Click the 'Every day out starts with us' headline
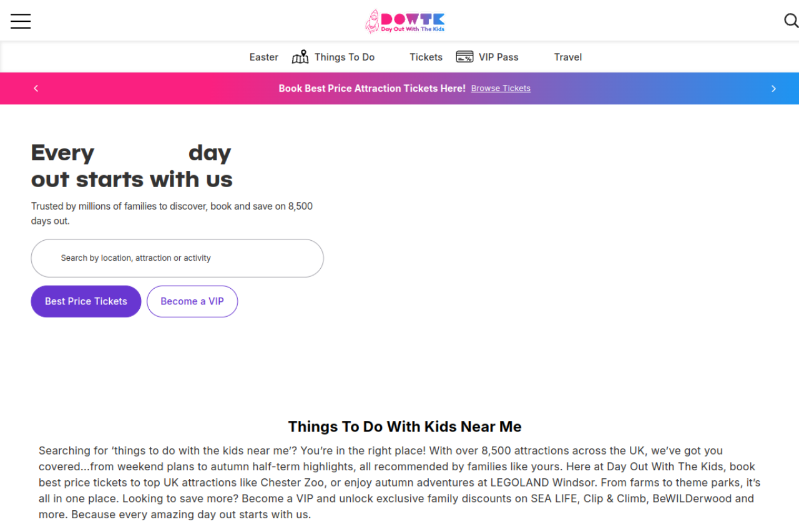The image size is (799, 532). (x=132, y=167)
